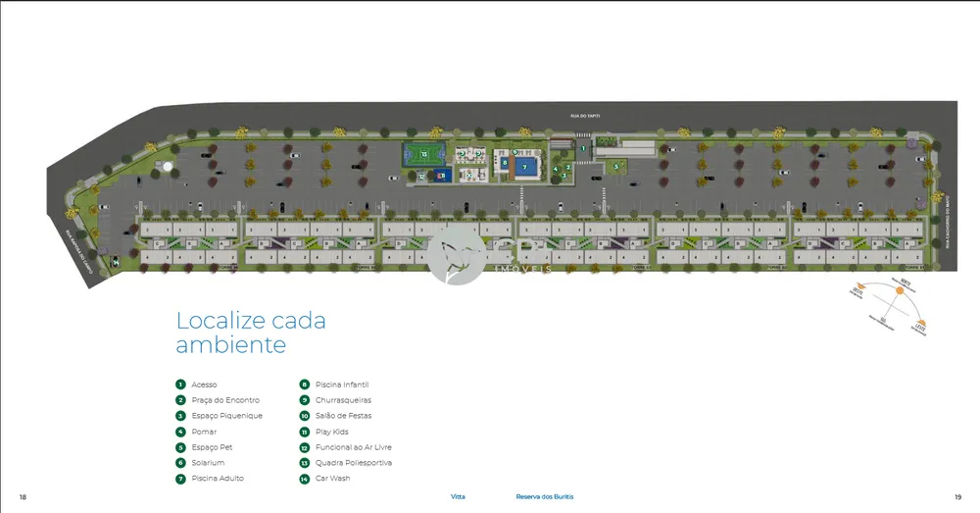
Task: Open the Reserva dos Buritis footer link
Action: (544, 496)
